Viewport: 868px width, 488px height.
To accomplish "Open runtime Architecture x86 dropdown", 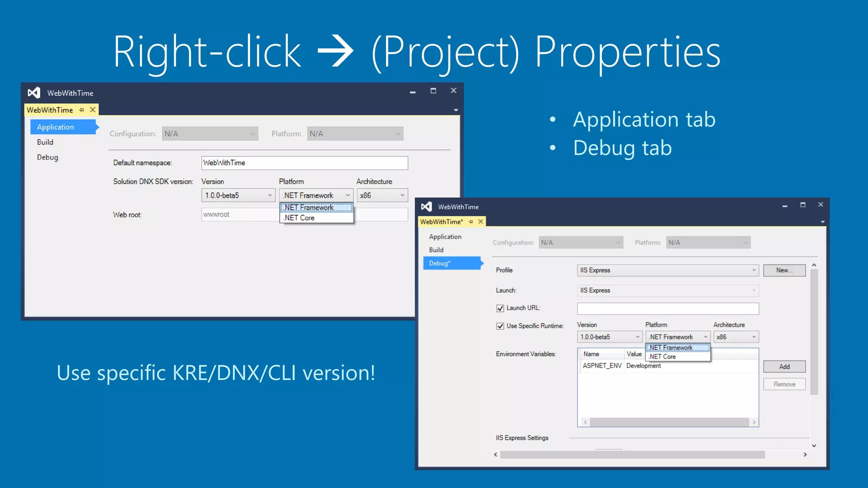I will click(x=736, y=337).
